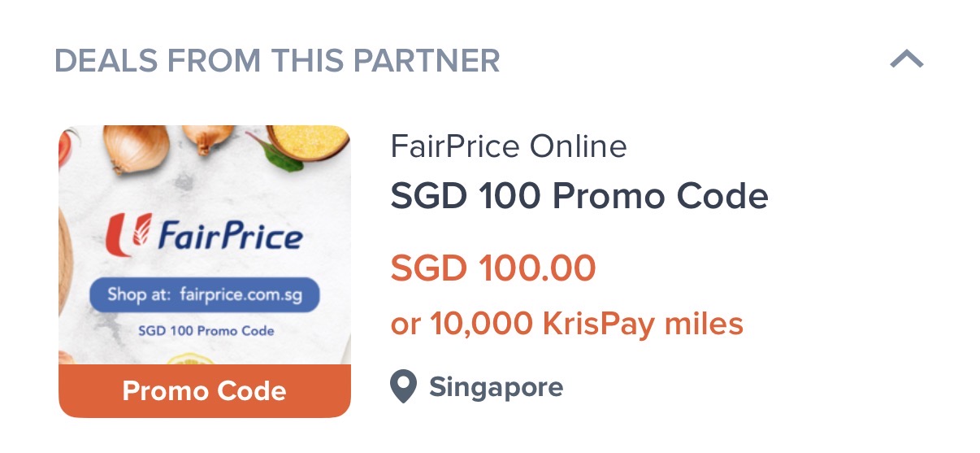Click the location pin icon
Screen dimensions: 980x453
tap(403, 387)
